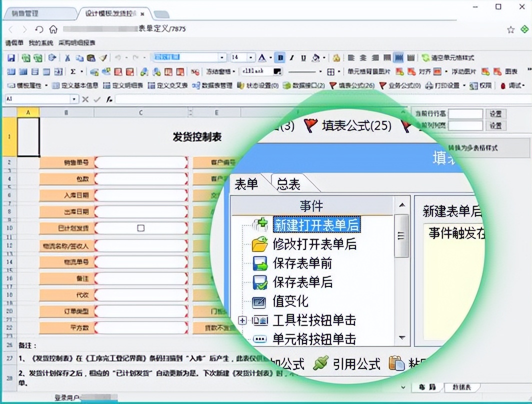Open 状态设置 status settings
The width and height of the screenshot is (532, 404).
[260, 86]
